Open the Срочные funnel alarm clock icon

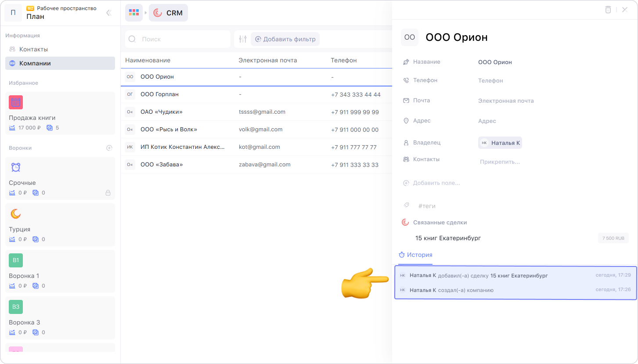click(x=16, y=167)
